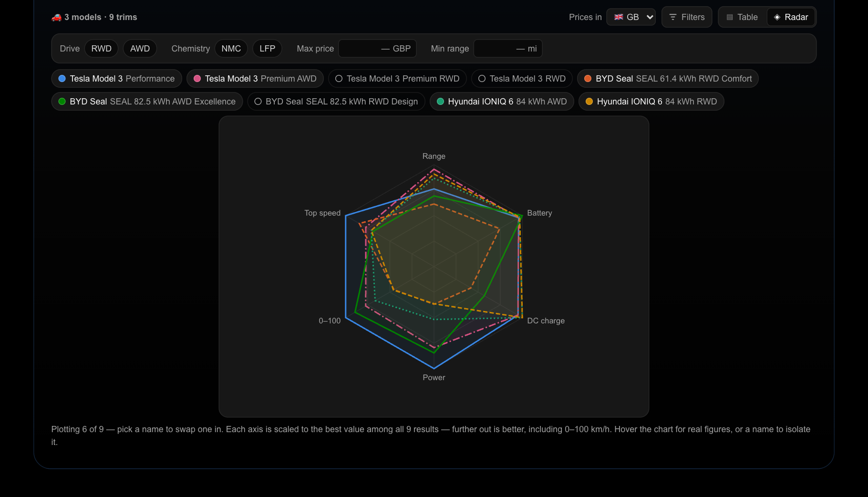Toggle BYD Seal 82.5 kWh AWD Excellence

tap(147, 102)
